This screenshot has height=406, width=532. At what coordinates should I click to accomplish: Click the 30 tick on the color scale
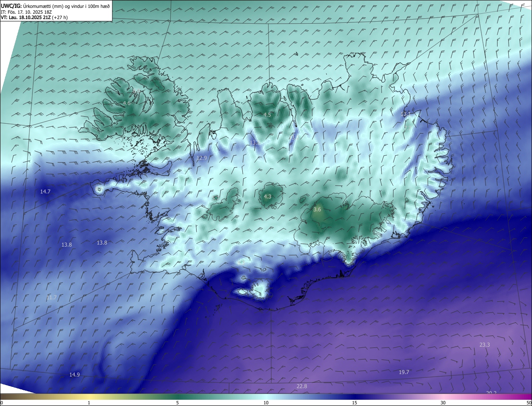(x=443, y=403)
